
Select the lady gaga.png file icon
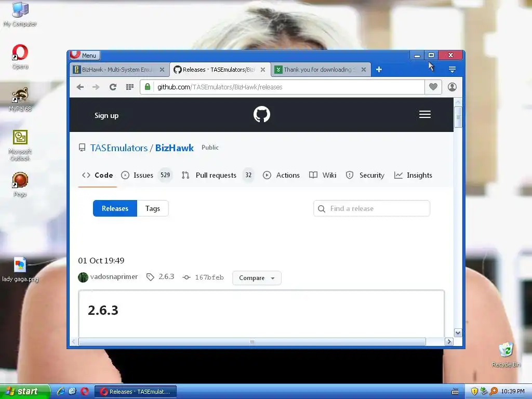click(20, 270)
